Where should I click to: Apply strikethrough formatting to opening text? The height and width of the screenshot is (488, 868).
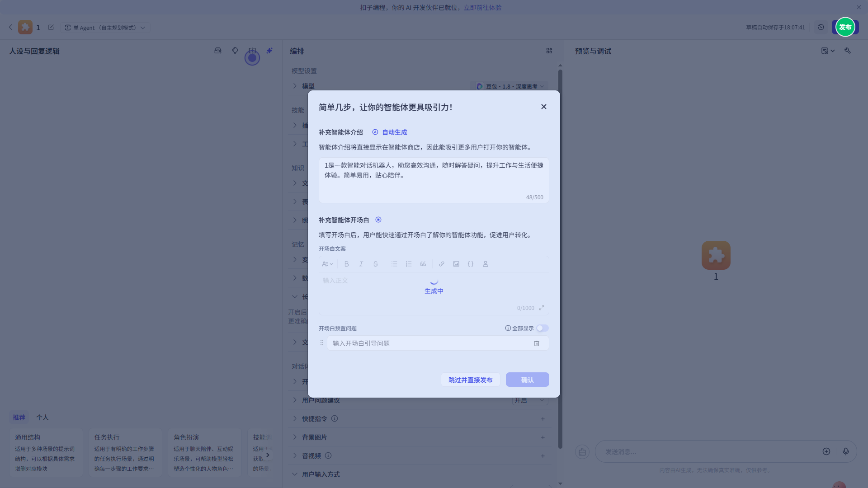[375, 264]
